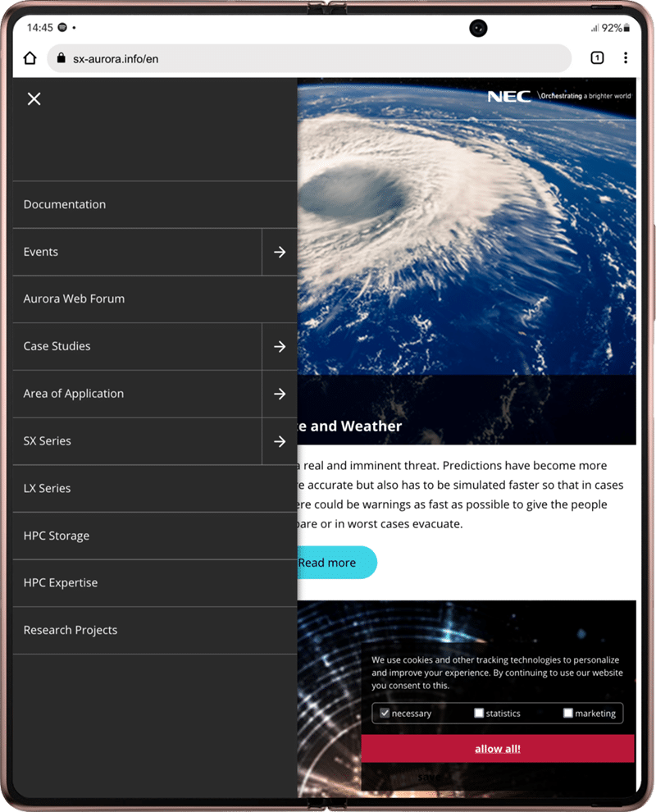Click the Read more button
Image resolution: width=656 pixels, height=812 pixels.
point(336,563)
